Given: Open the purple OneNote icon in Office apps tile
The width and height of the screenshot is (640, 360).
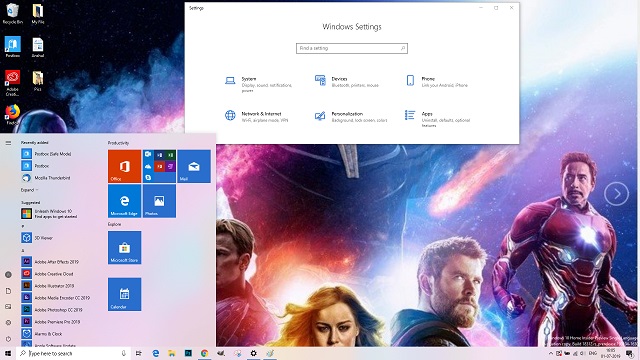Looking at the screenshot, I should point(170,166).
